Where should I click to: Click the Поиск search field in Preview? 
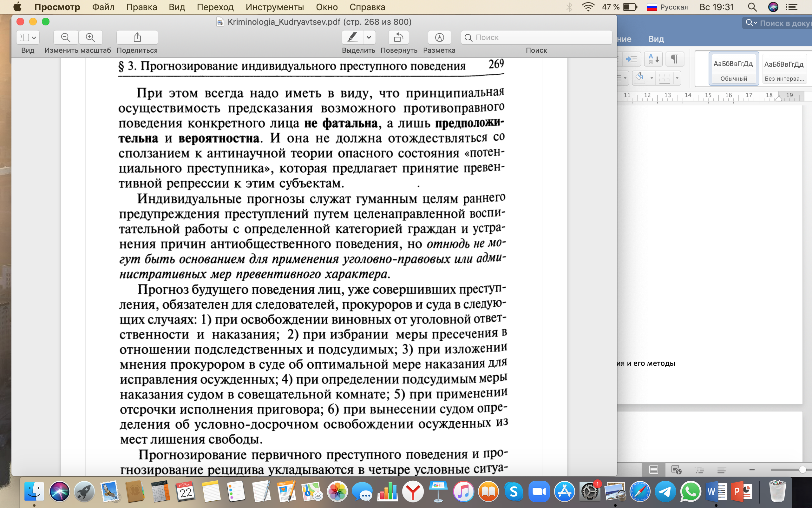tap(536, 37)
